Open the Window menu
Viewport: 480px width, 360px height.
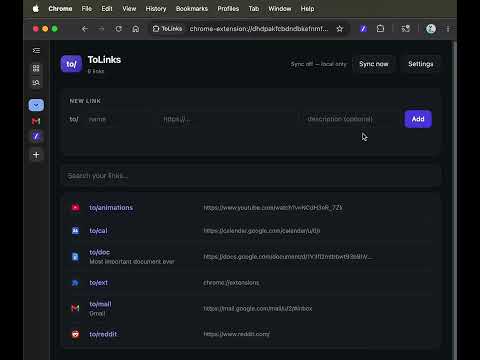pyautogui.click(x=280, y=9)
